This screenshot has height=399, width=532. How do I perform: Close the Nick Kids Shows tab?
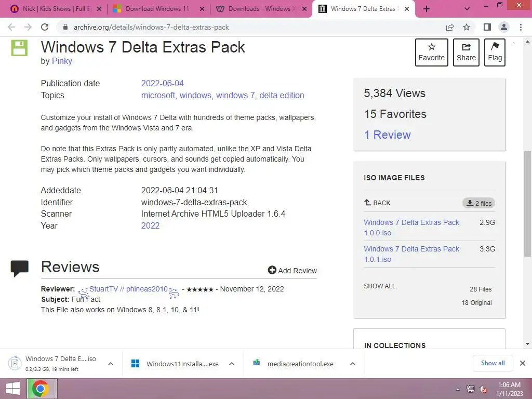pyautogui.click(x=99, y=9)
